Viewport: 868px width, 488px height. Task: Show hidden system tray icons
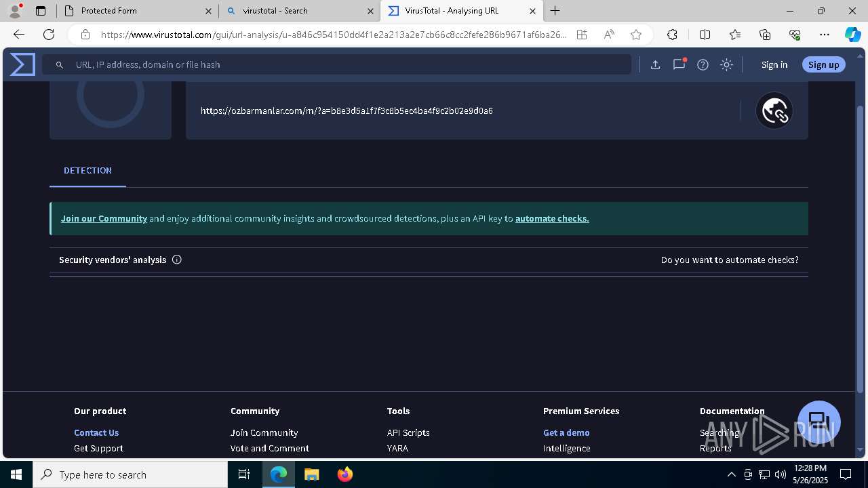click(731, 474)
